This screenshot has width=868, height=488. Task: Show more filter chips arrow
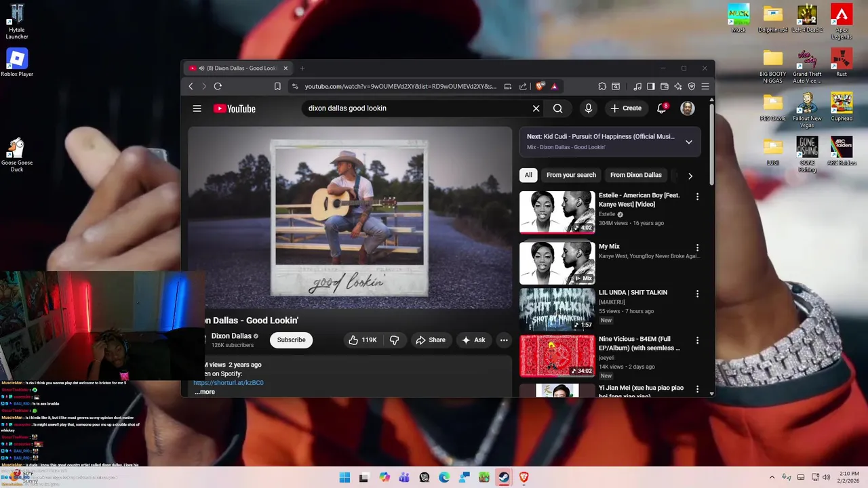pyautogui.click(x=690, y=176)
